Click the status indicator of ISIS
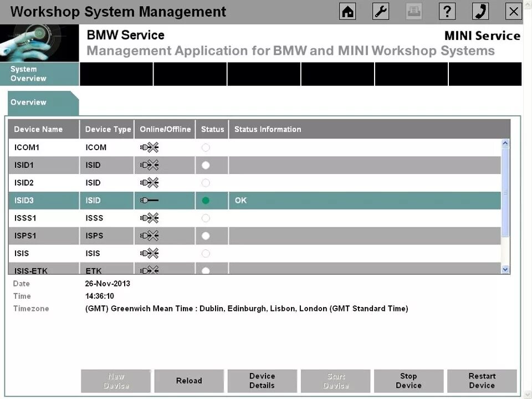532x399 pixels. [206, 253]
